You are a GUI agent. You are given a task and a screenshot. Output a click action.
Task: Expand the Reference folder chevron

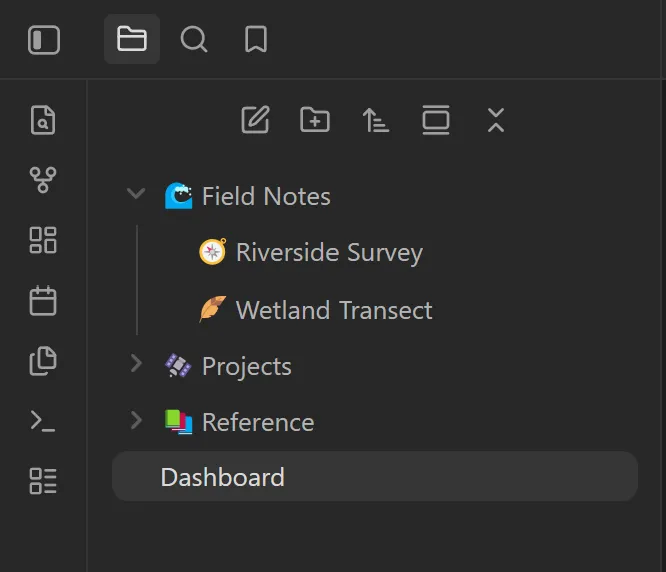pos(136,420)
